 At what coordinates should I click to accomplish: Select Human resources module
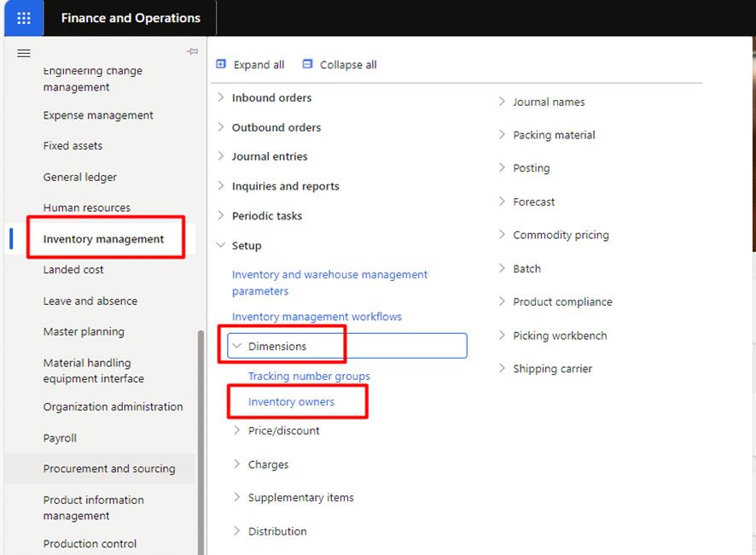click(87, 207)
